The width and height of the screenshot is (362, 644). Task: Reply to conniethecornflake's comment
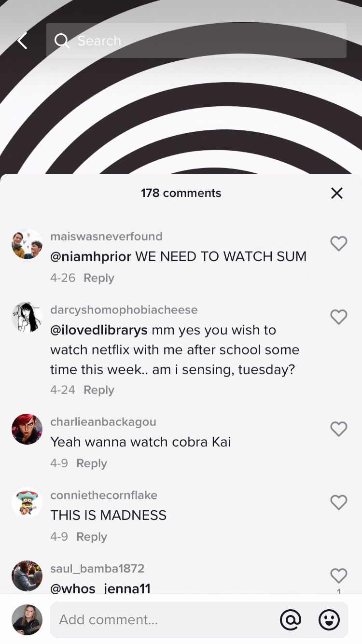[92, 537]
